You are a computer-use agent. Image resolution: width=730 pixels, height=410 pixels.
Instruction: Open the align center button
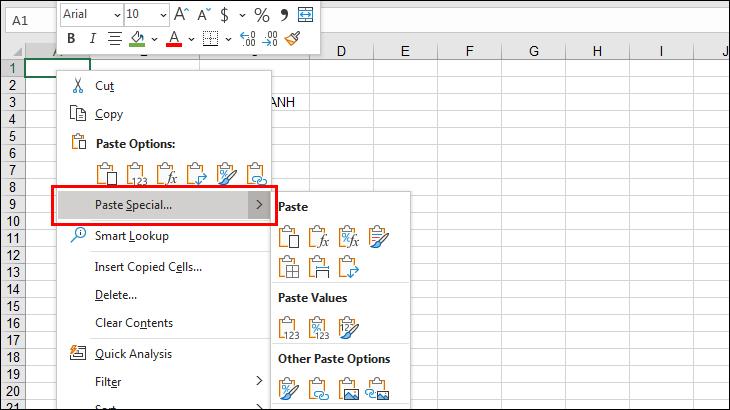point(115,39)
